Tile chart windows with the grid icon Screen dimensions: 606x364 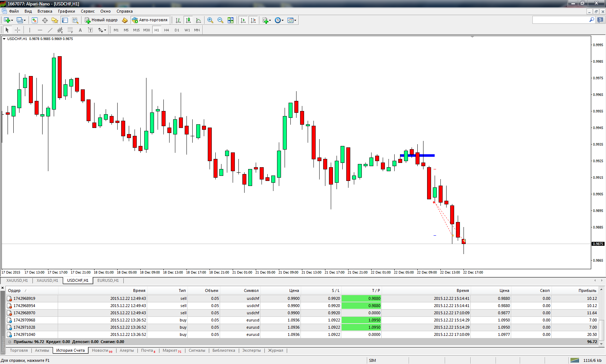230,20
